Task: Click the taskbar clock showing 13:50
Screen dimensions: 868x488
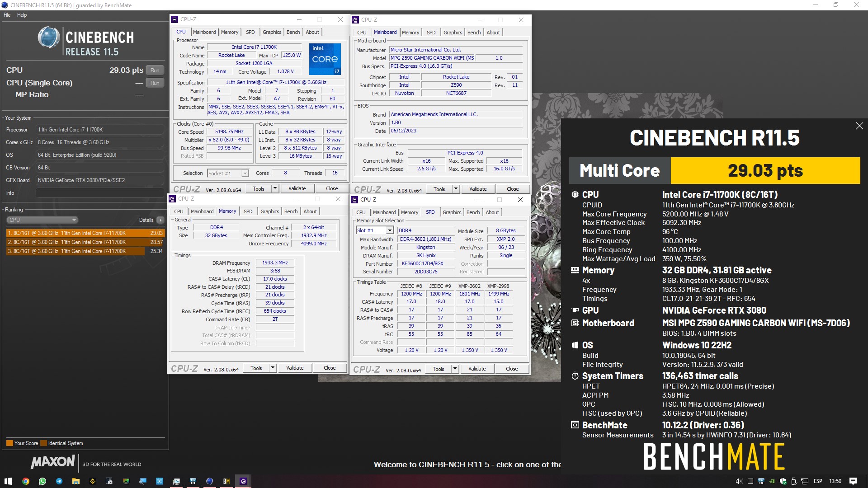Action: coord(835,481)
